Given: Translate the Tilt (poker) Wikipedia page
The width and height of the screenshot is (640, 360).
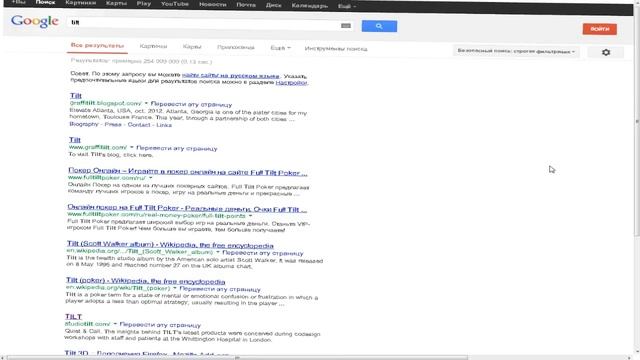Looking at the screenshot, I should pos(220,289).
